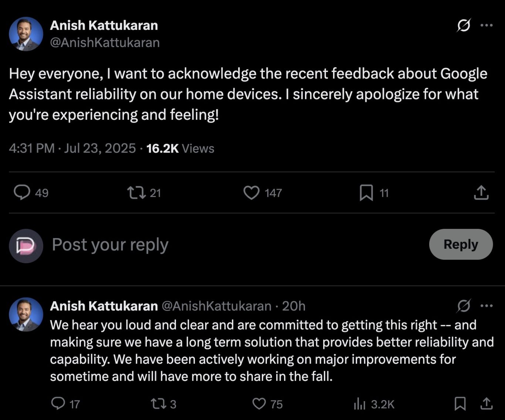
Task: Click the Grok icon on main post
Action: 464,26
